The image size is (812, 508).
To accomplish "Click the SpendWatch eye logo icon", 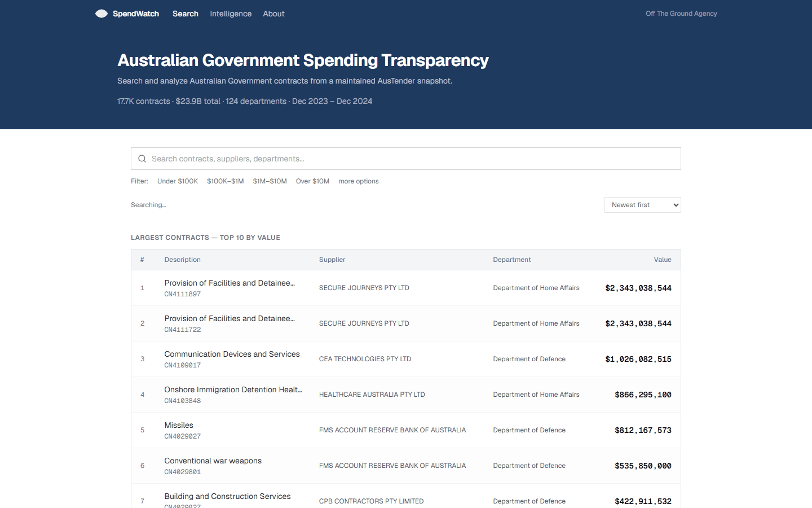I will 101,14.
